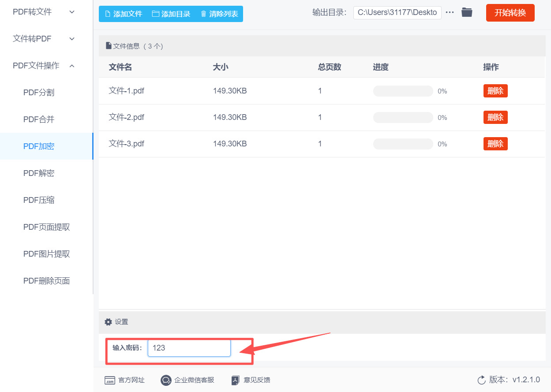Click the version refresh icon

tap(482, 380)
